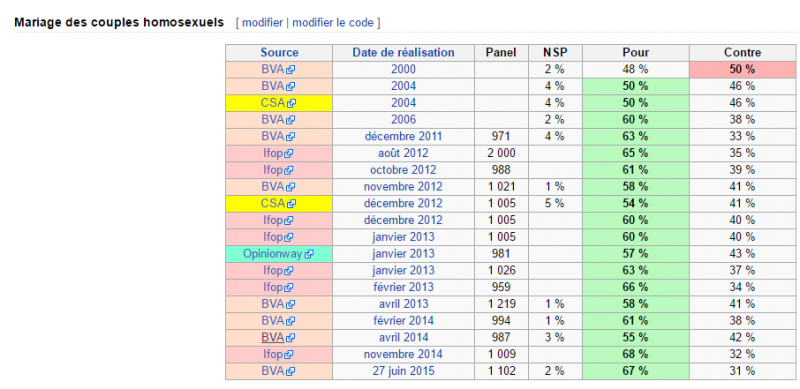Open the modifier edit link
This screenshot has height=389, width=800.
tap(262, 22)
